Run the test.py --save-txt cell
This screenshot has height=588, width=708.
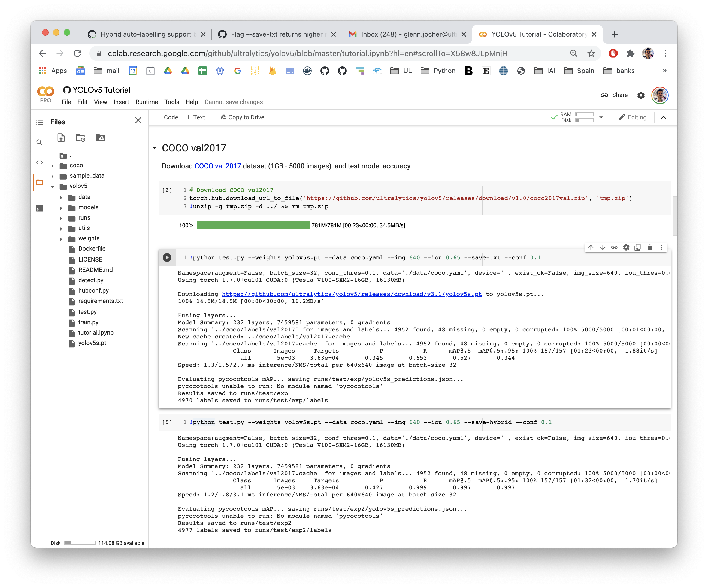click(167, 257)
